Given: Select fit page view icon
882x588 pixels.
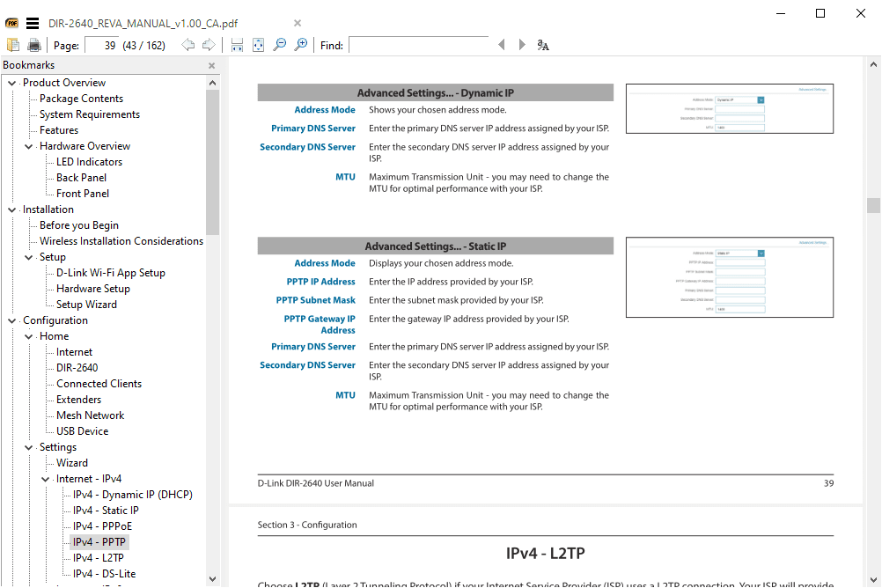Looking at the screenshot, I should [258, 45].
